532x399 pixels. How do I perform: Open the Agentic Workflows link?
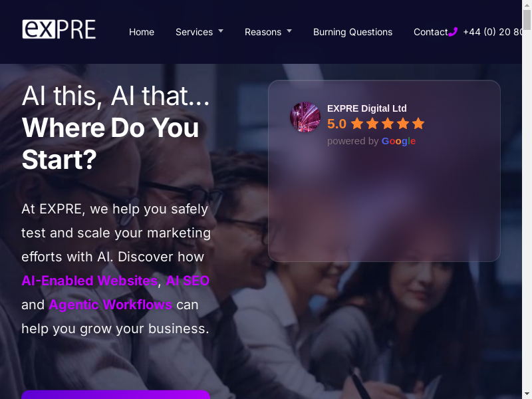(110, 305)
